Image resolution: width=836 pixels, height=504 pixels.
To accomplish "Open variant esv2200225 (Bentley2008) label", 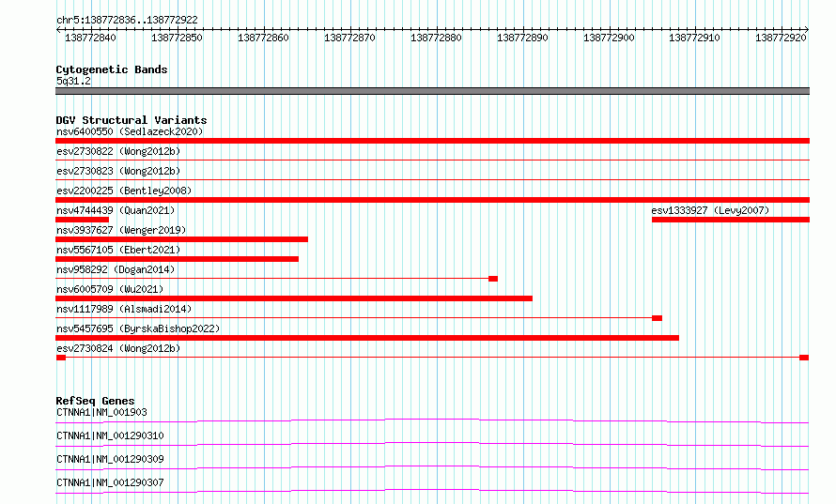I will 124,191.
